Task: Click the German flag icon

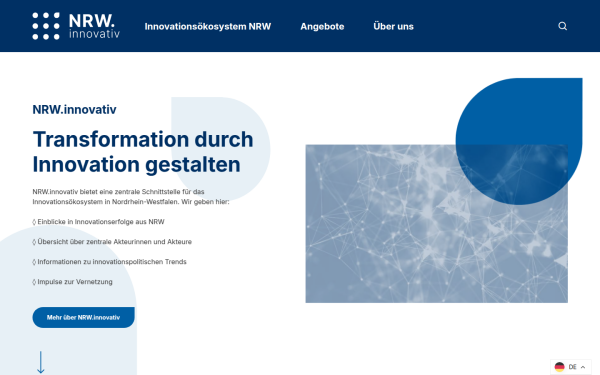Action: [559, 367]
